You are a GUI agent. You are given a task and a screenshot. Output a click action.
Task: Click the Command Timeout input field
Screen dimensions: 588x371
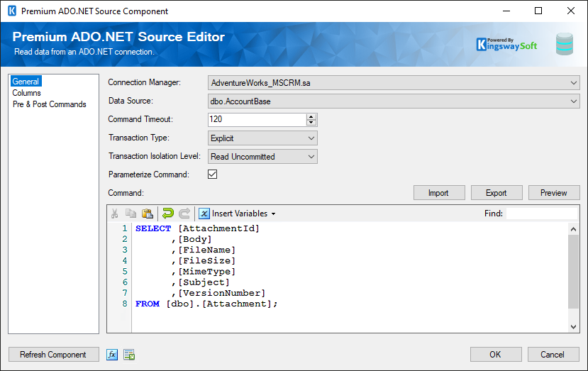coord(257,120)
